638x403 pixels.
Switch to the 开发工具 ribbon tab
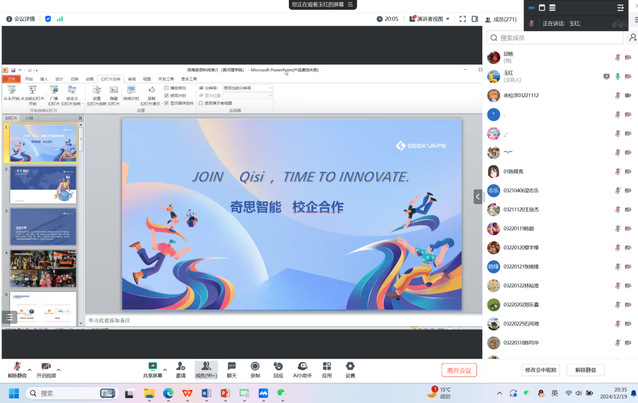coord(166,79)
